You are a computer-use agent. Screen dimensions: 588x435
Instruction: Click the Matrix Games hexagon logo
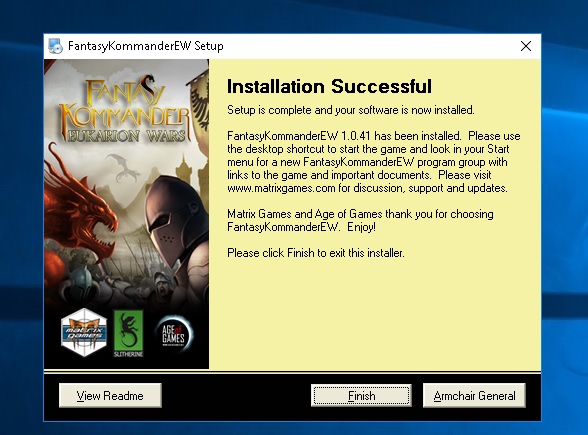tap(84, 333)
